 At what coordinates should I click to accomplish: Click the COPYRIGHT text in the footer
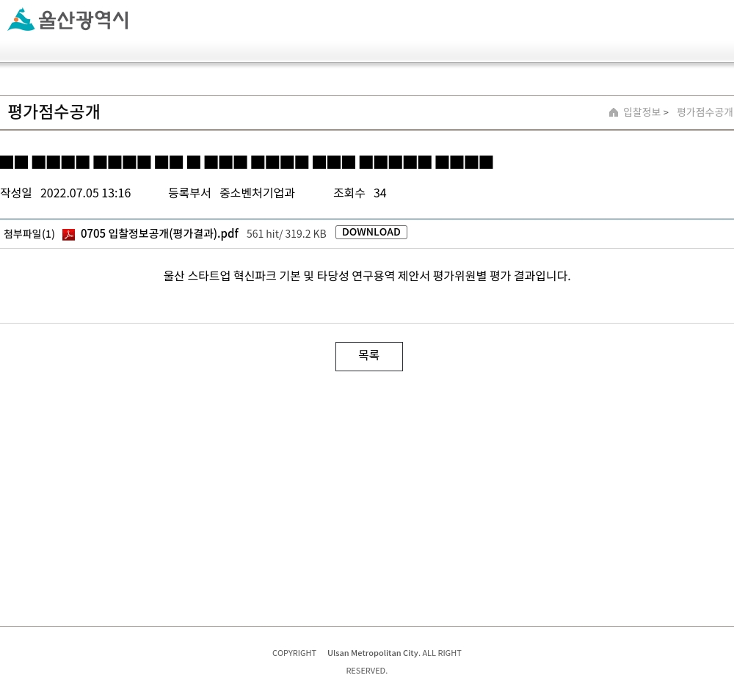[x=294, y=653]
